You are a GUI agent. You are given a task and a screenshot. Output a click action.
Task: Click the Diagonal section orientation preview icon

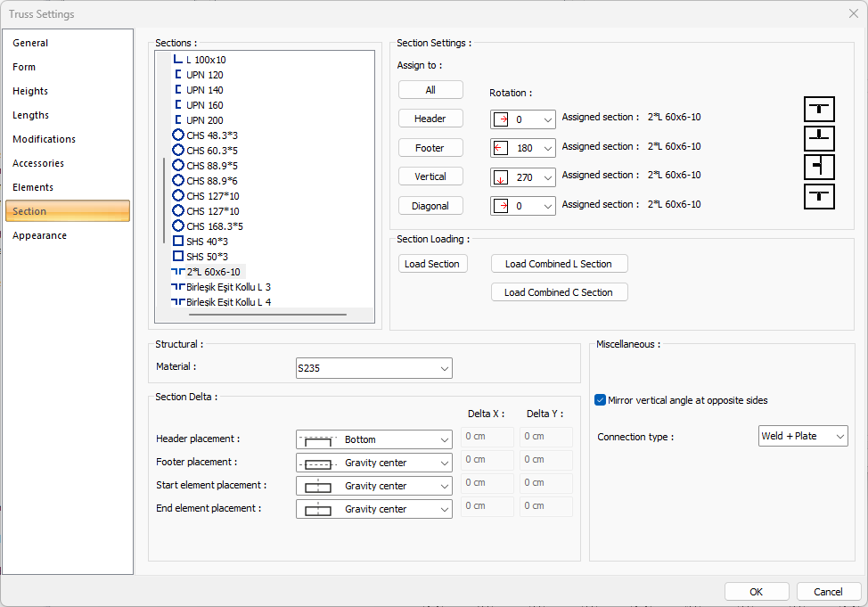click(819, 196)
